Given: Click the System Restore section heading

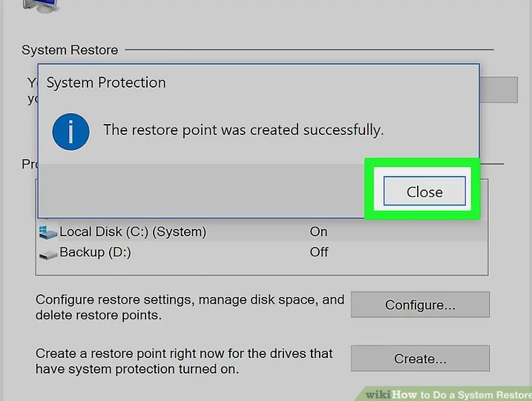Looking at the screenshot, I should coord(70,50).
